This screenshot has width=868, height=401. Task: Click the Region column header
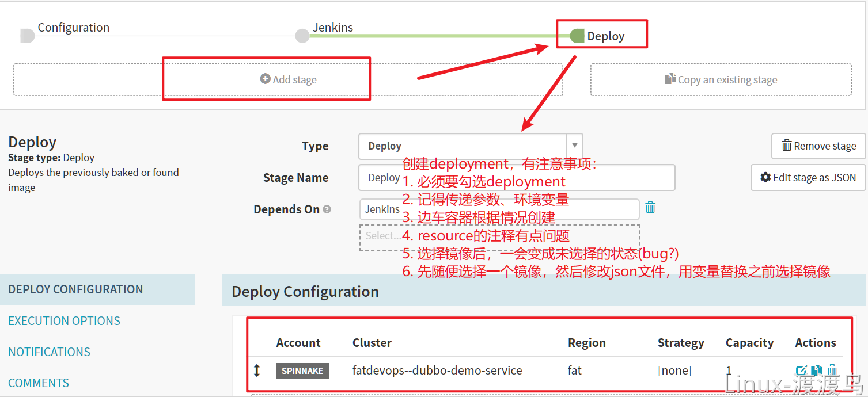[587, 343]
